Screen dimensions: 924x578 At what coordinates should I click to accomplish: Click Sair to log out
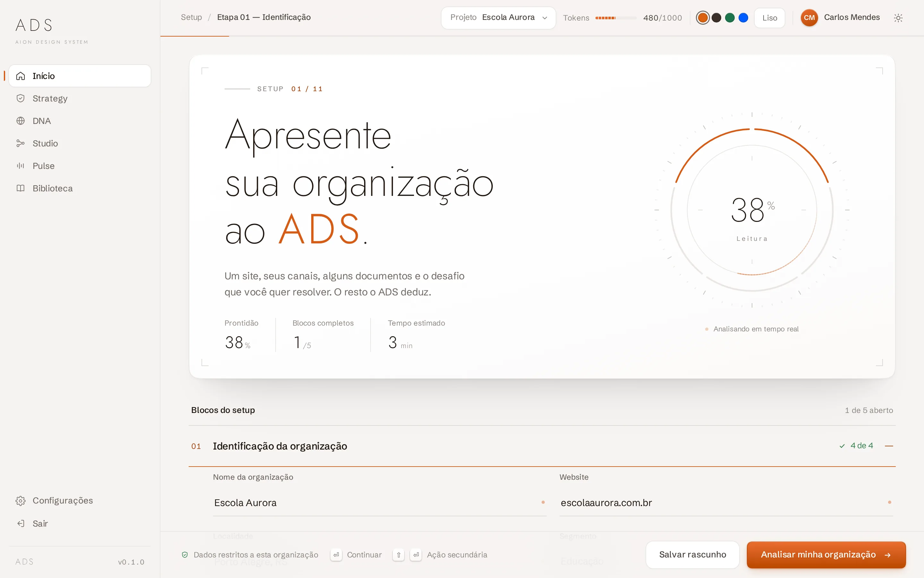80,524
